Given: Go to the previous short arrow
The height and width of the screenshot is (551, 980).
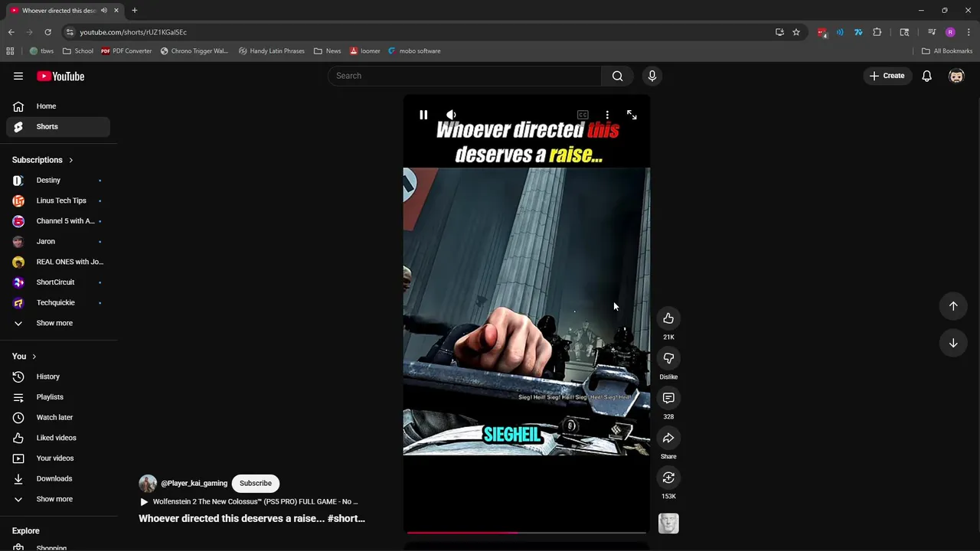Looking at the screenshot, I should coord(953,306).
